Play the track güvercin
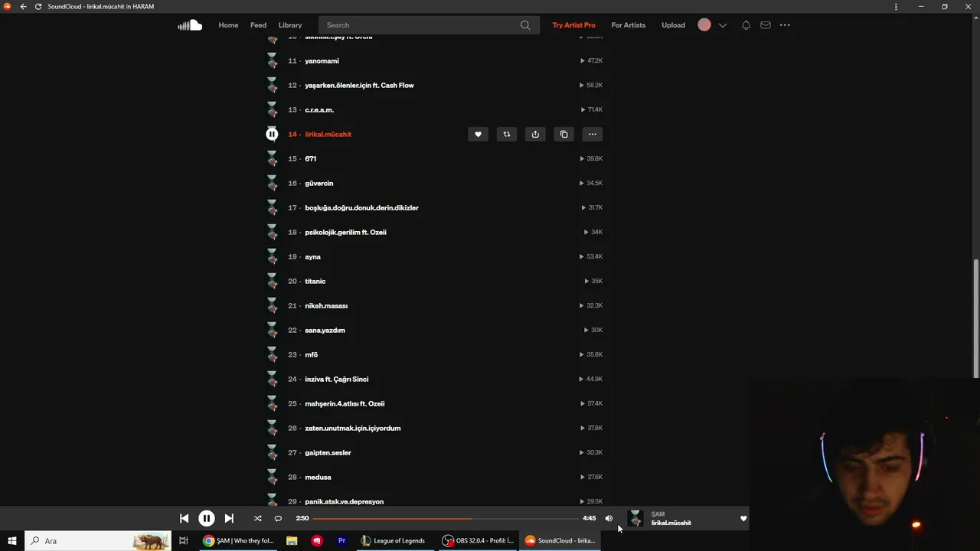Viewport: 980px width, 551px height. click(x=318, y=183)
